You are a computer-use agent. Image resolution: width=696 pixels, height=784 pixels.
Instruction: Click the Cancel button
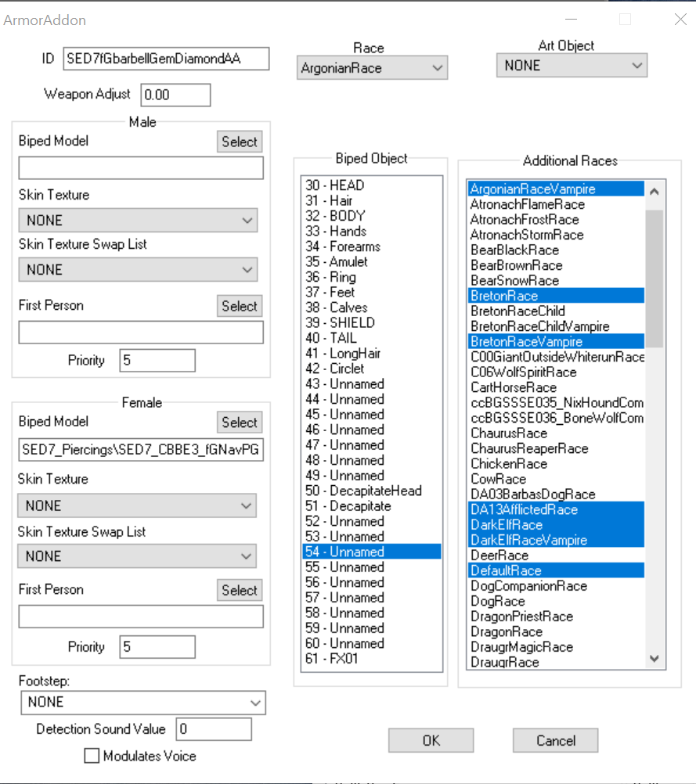[x=555, y=740]
